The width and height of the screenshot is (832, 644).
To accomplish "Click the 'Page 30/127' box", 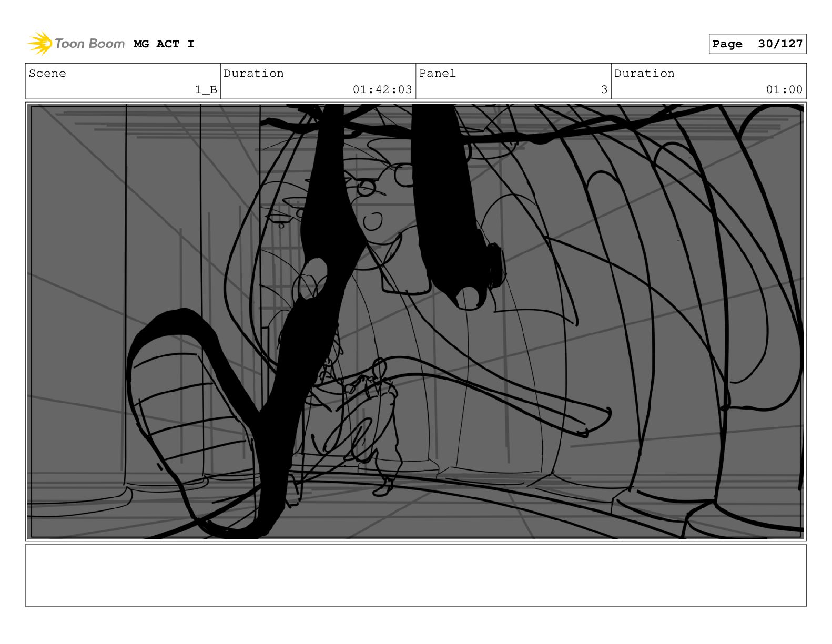I will coord(757,44).
